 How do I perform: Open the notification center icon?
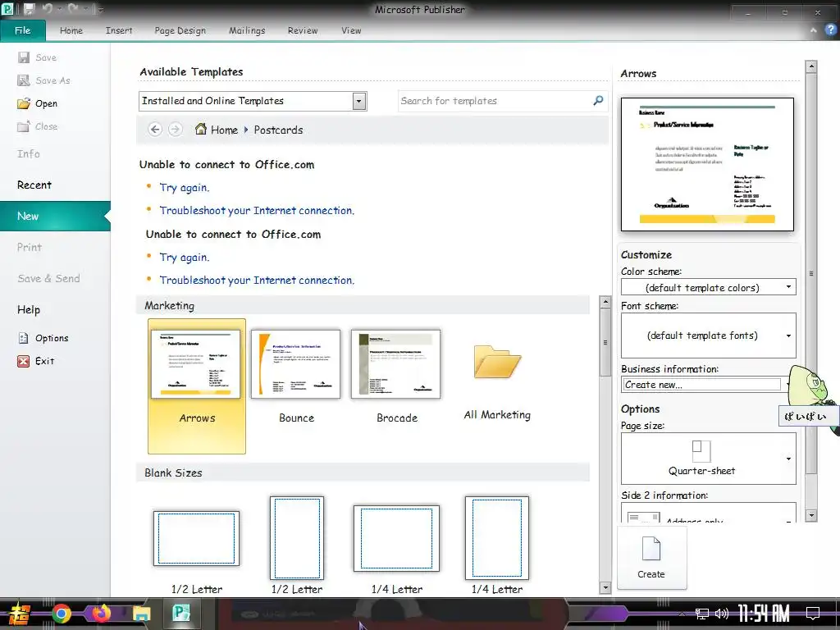click(813, 613)
